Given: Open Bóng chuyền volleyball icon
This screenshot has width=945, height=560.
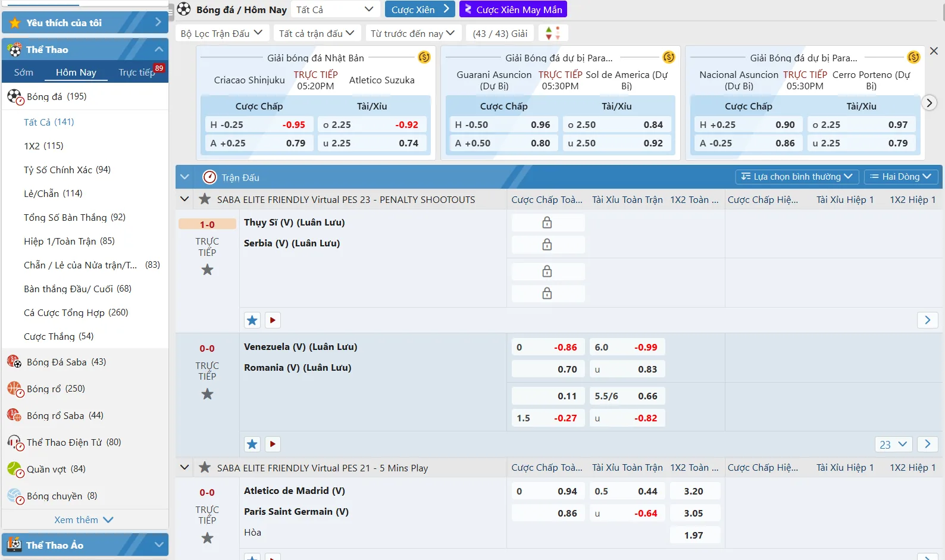Looking at the screenshot, I should [x=15, y=496].
